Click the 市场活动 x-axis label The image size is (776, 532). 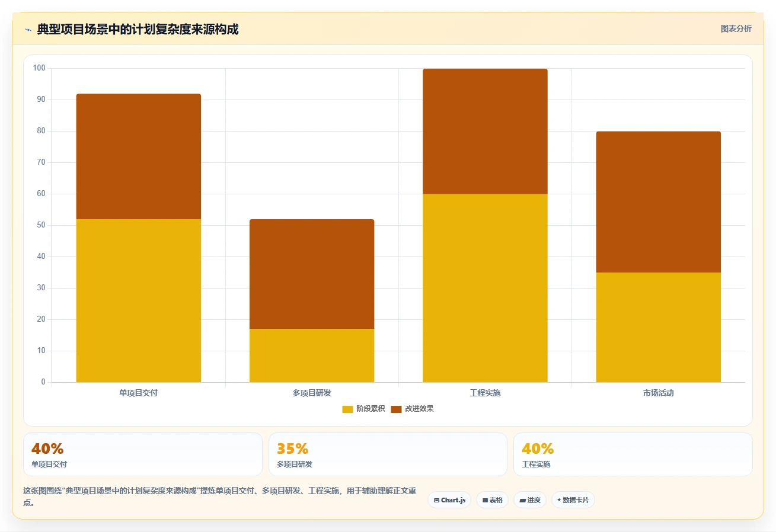(x=658, y=393)
